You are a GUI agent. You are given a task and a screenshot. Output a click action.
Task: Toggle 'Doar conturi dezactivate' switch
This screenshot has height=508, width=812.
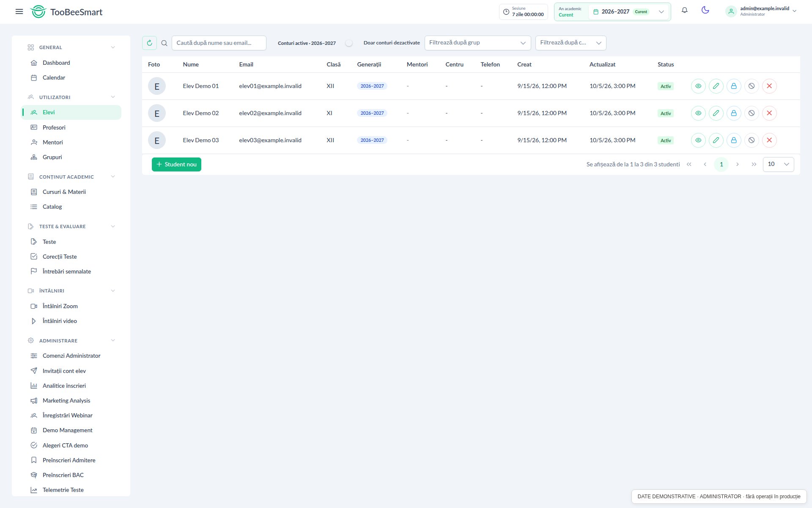349,43
